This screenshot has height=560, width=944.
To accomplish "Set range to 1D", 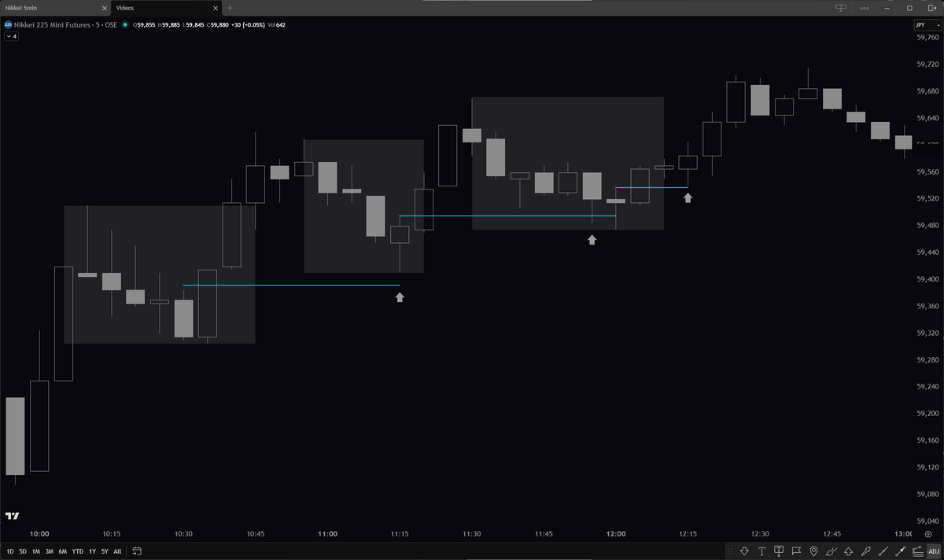I will click(10, 551).
